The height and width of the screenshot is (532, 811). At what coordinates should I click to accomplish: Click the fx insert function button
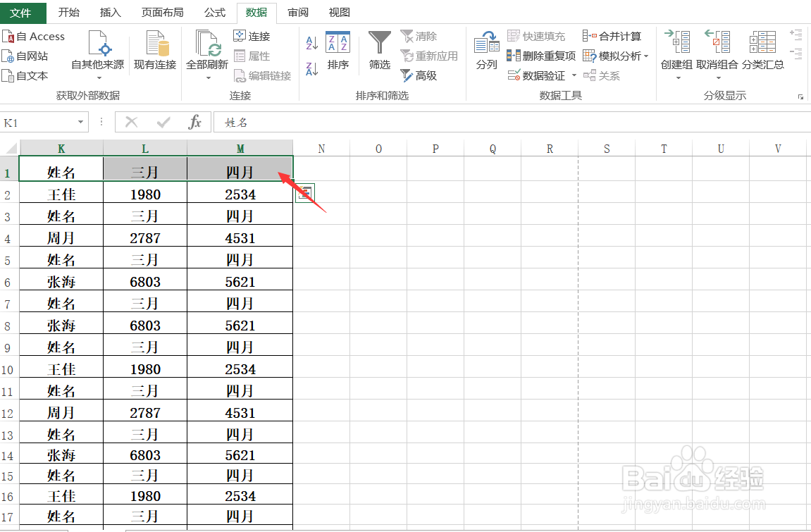[194, 123]
